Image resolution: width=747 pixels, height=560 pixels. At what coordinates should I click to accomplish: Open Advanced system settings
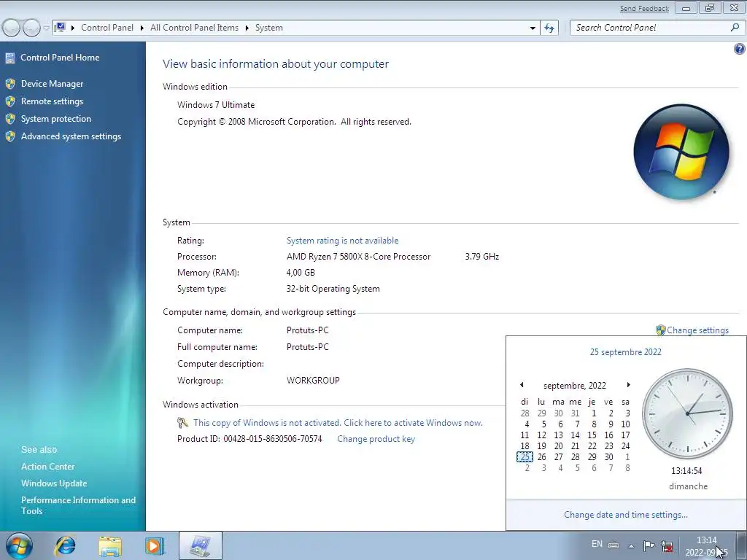tap(71, 136)
